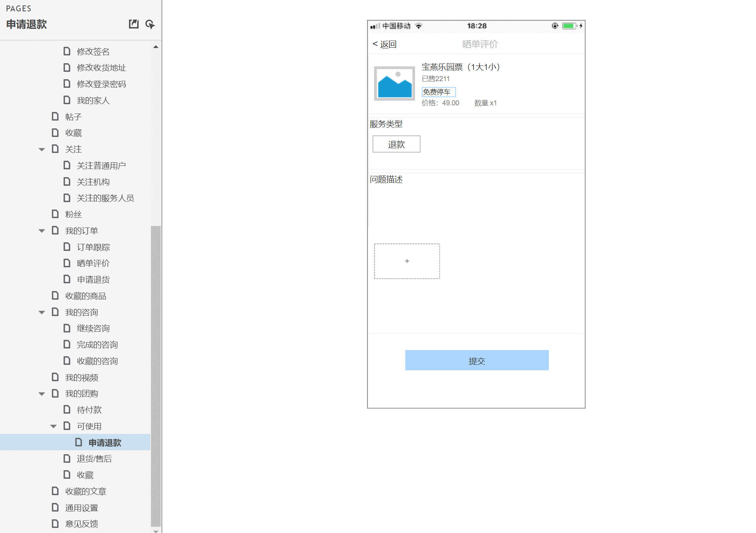Go back using the 返回 link
This screenshot has height=533, width=756.
(385, 44)
